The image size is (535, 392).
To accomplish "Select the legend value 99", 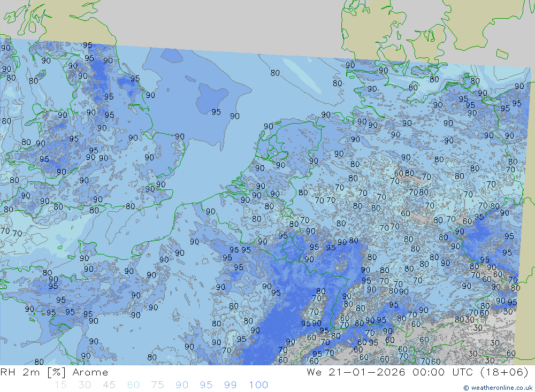I will (230, 385).
